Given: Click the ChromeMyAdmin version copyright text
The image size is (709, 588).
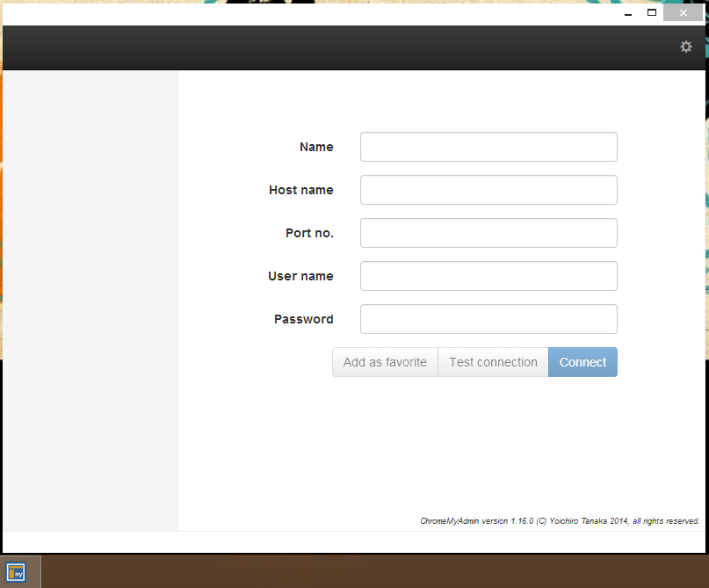Looking at the screenshot, I should (560, 521).
